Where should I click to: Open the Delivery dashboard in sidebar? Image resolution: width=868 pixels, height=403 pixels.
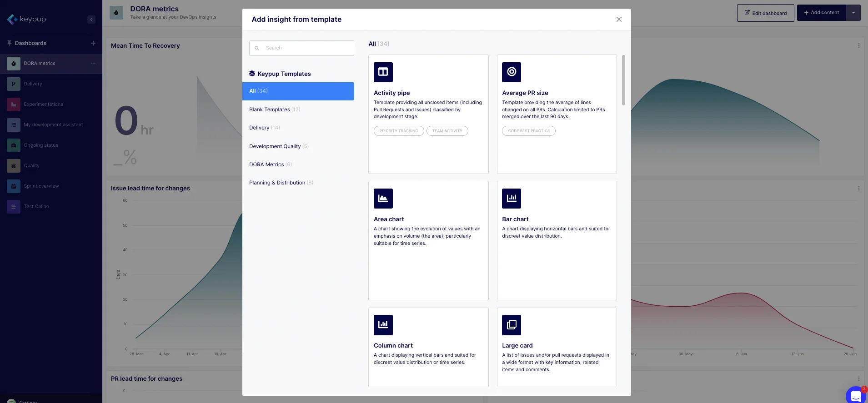point(51,84)
